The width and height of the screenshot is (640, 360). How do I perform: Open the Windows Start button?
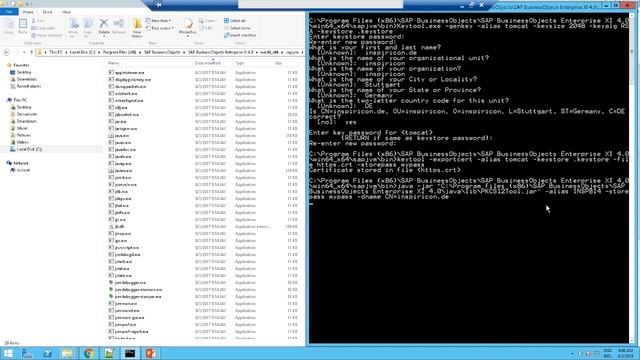7,353
